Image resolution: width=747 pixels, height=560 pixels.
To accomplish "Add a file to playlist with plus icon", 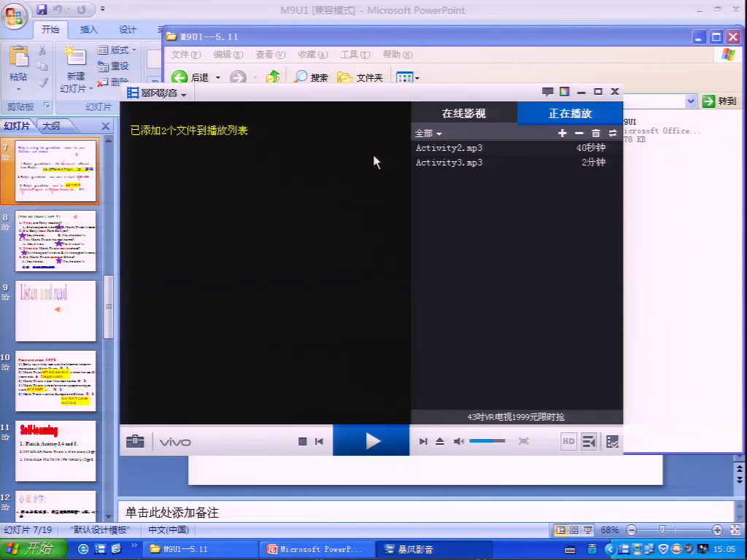I will [562, 133].
